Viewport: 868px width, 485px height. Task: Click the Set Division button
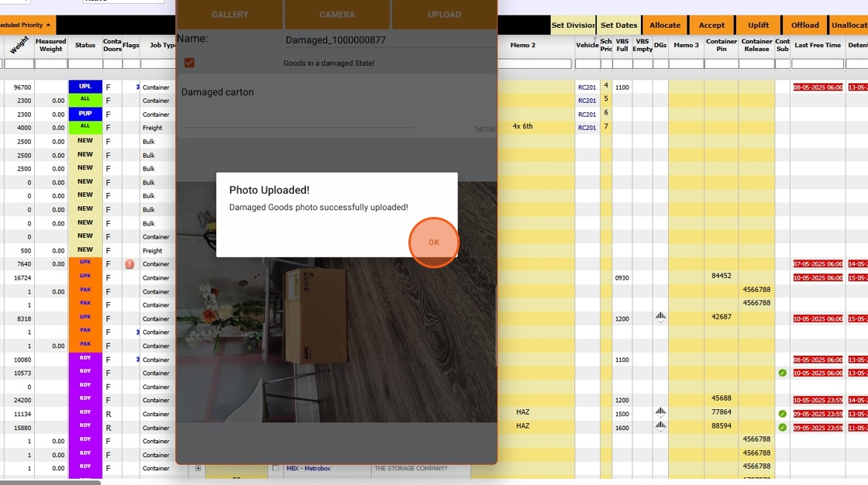(x=573, y=25)
